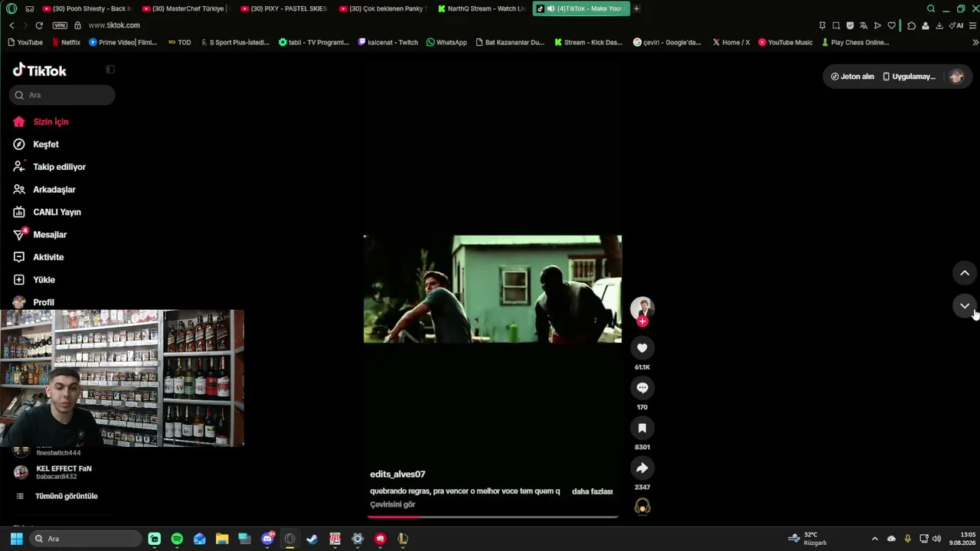Image resolution: width=980 pixels, height=551 pixels.
Task: Pause the playing video in the feed
Action: pyautogui.click(x=492, y=289)
